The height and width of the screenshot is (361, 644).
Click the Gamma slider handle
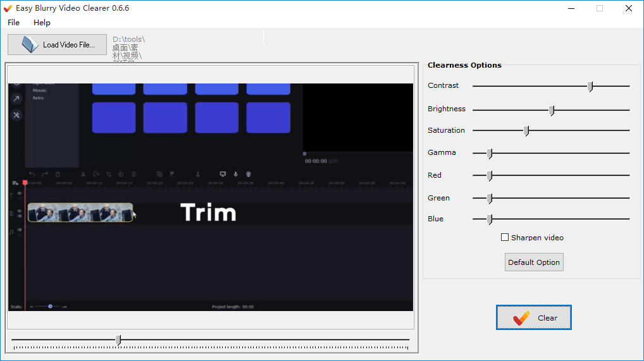490,153
